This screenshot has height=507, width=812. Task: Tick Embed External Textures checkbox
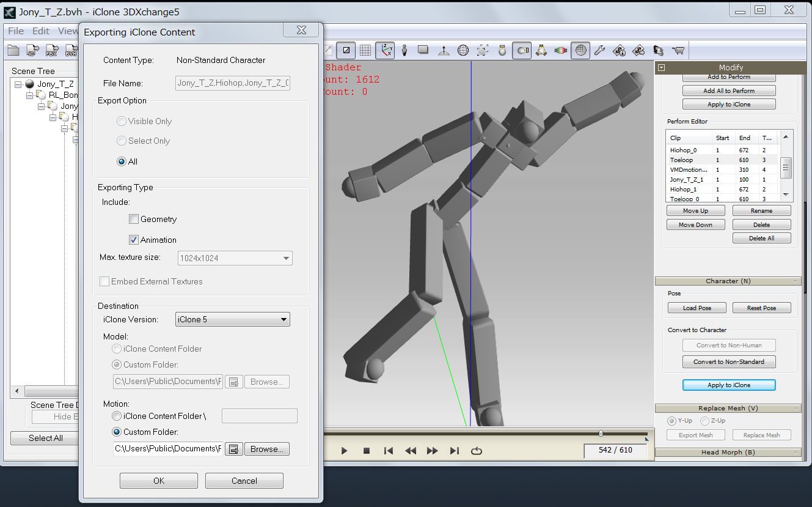tap(105, 281)
